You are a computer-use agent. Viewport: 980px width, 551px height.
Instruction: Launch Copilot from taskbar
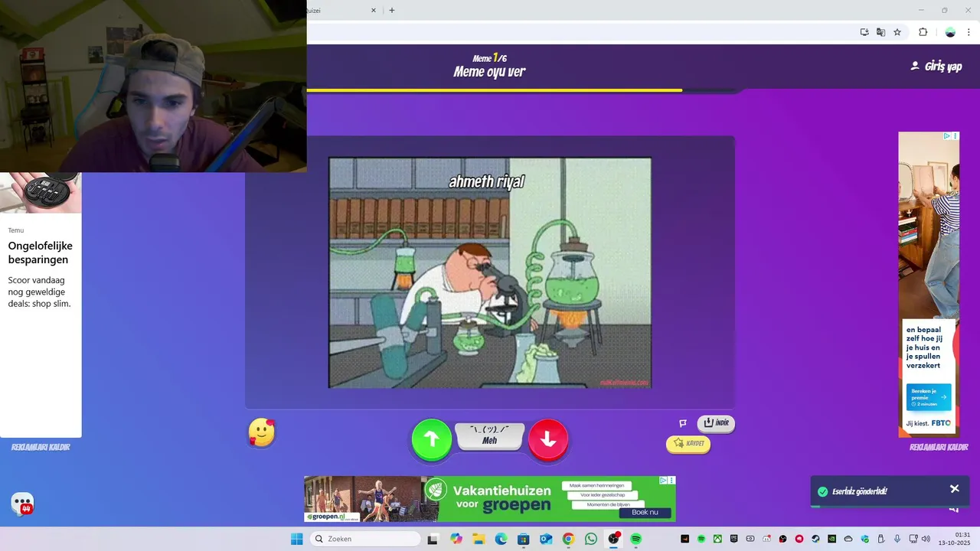click(x=457, y=539)
